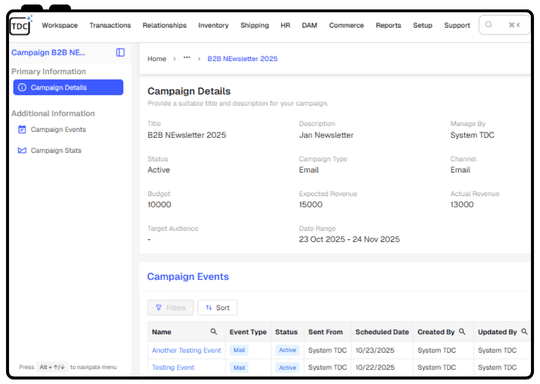Click Mail tag in Testing Event row
This screenshot has width=540, height=384.
coord(239,367)
